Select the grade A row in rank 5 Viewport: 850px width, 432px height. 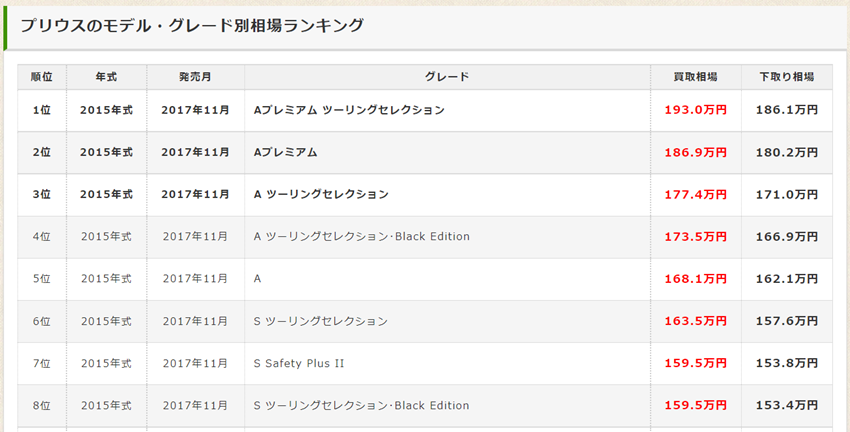coord(258,279)
